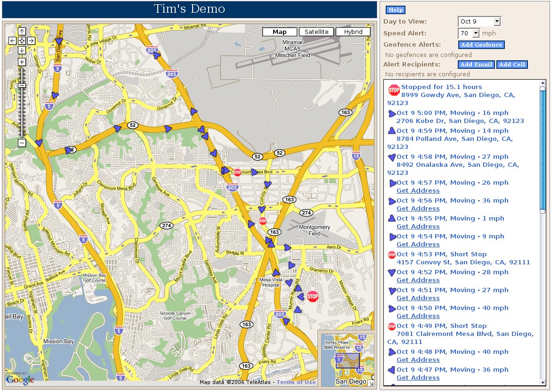The height and width of the screenshot is (392, 551).
Task: Click arrow icon beside 4:59 PM entry
Action: pos(392,131)
